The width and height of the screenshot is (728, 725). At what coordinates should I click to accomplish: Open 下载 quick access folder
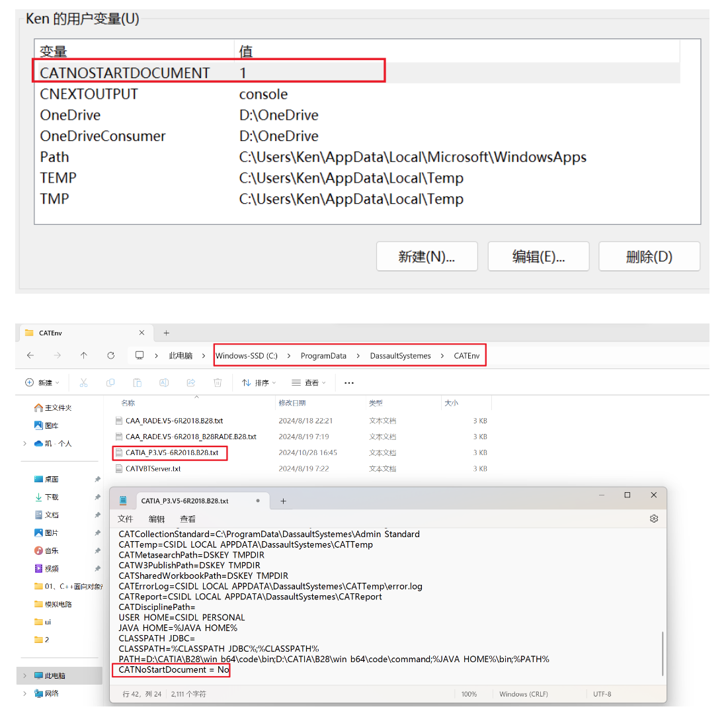46,497
